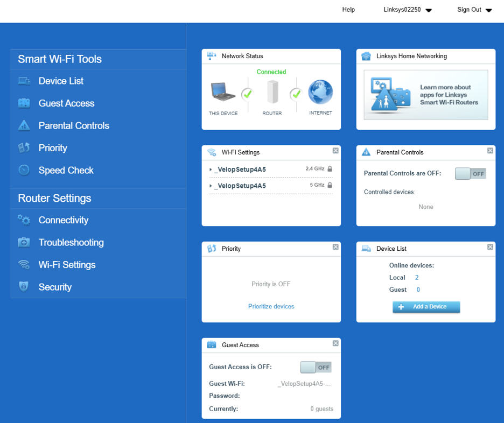This screenshot has width=504, height=423.
Task: Open Device List sidebar icon
Action: tap(24, 81)
